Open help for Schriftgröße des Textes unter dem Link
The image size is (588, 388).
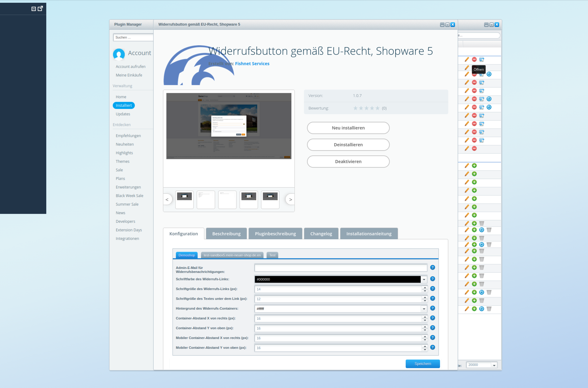[x=433, y=298]
